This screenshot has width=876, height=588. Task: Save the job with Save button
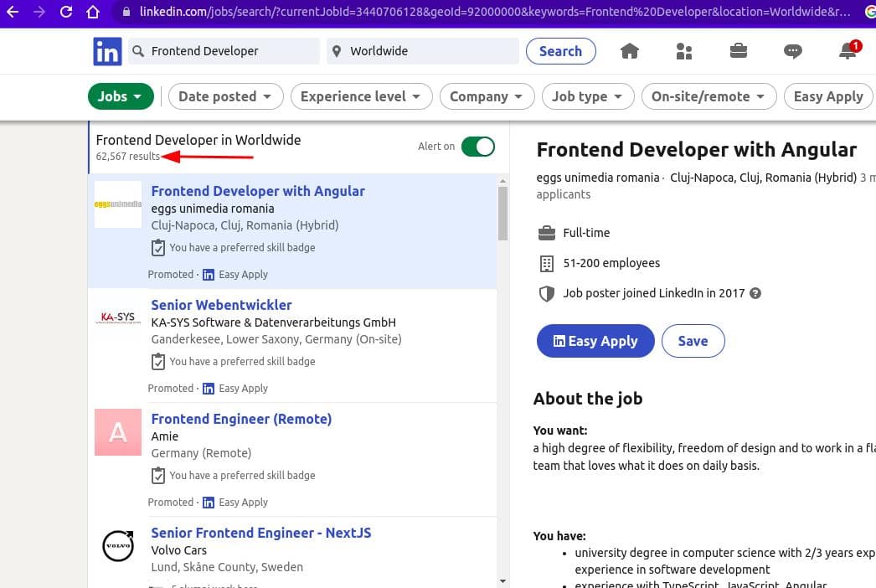[x=693, y=341]
